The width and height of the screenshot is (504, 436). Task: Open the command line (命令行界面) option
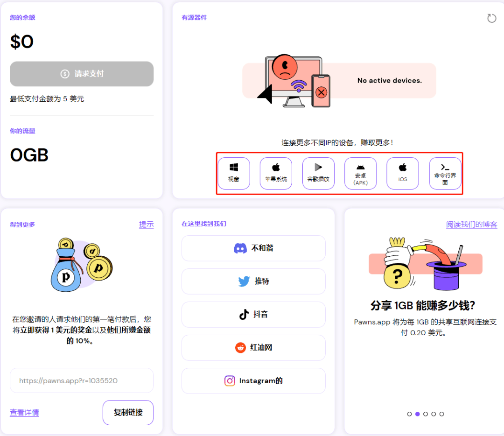click(x=445, y=173)
